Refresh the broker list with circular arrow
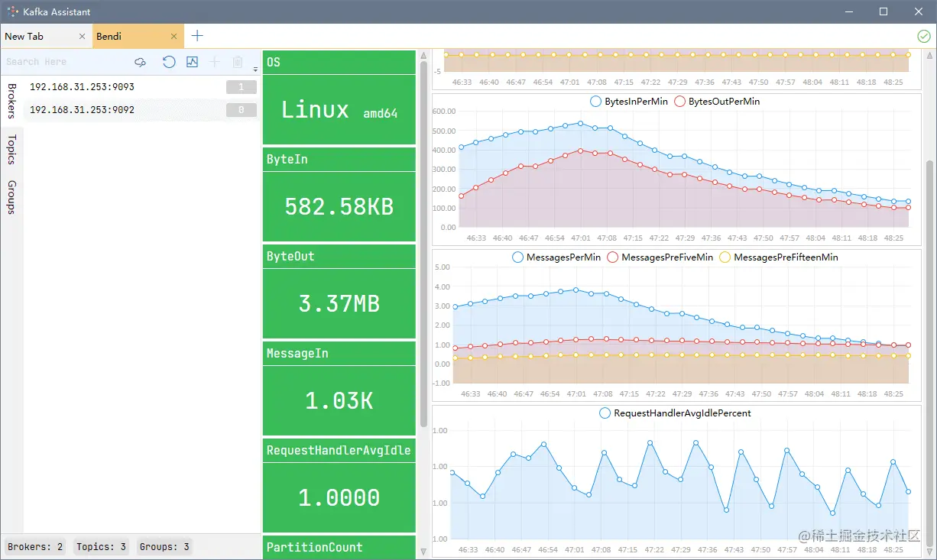 pyautogui.click(x=169, y=62)
